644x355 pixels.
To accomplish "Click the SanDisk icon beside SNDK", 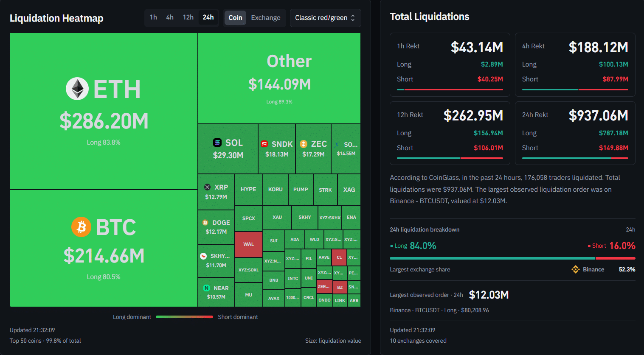I will tap(264, 144).
